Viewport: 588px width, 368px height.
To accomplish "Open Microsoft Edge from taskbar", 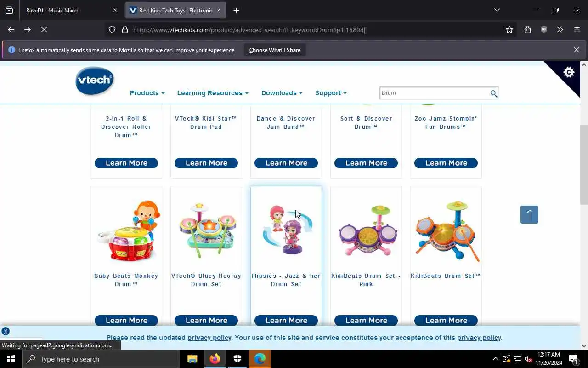I will pos(260,359).
